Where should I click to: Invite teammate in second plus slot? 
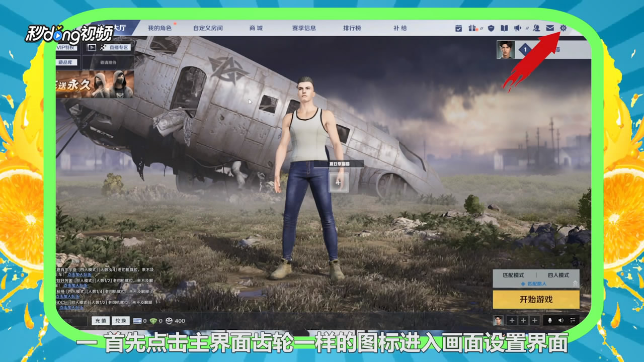[x=523, y=320]
